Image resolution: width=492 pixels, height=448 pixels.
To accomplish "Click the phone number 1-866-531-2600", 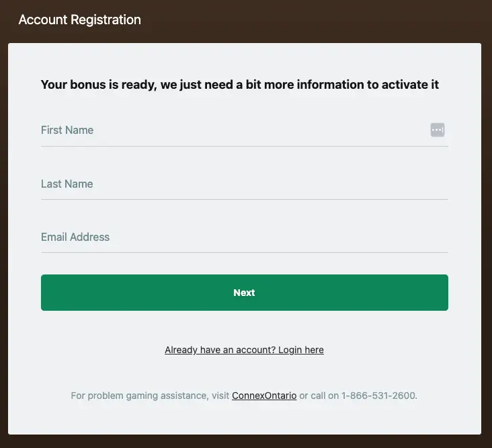I will 378,396.
